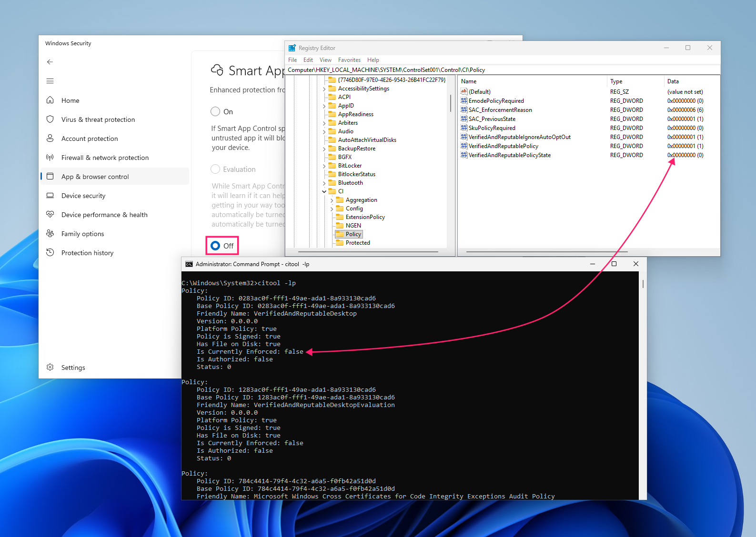Expand the Audio registry key
756x537 pixels.
324,132
